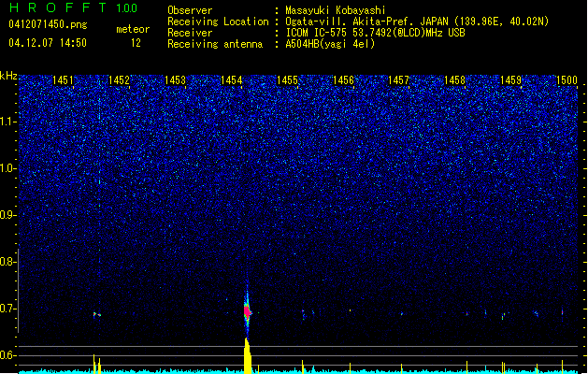Click the 0.7 frequency axis label
The height and width of the screenshot is (374, 588).
(7, 309)
